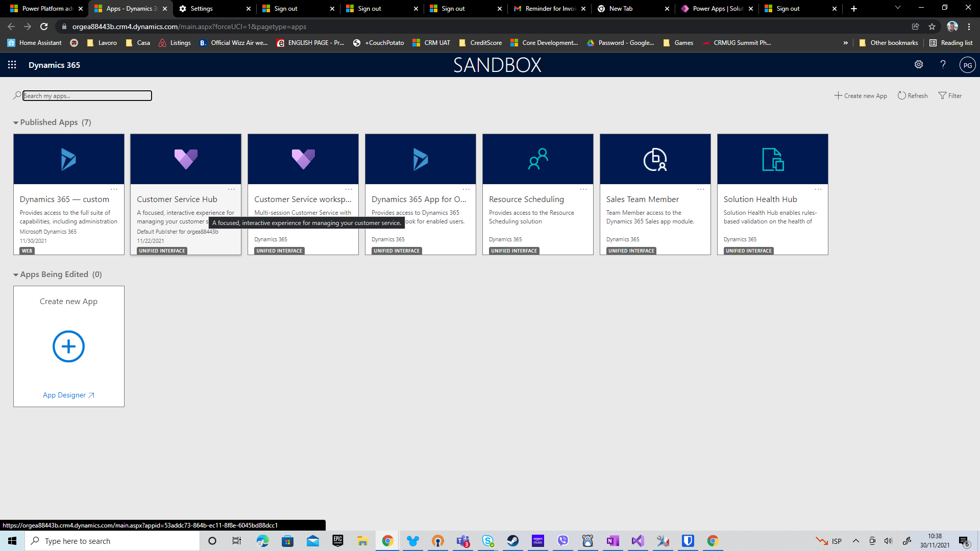This screenshot has width=980, height=551.
Task: Select the Search my apps input field
Action: [x=86, y=95]
